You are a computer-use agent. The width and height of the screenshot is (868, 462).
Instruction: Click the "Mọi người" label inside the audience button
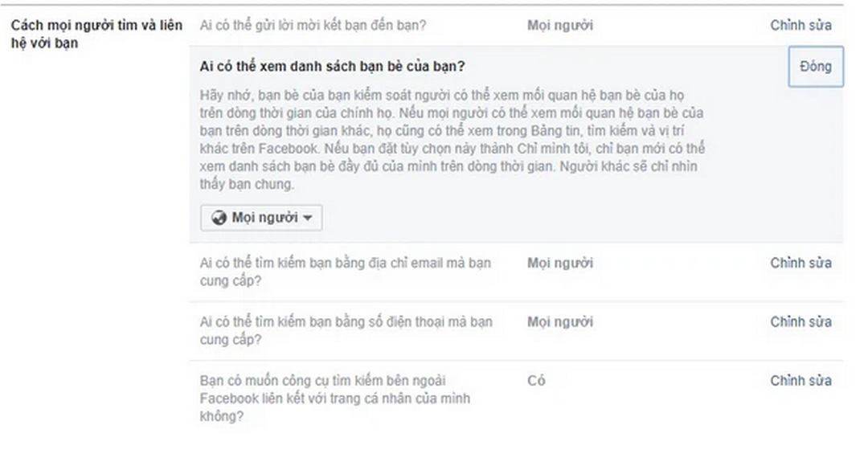[264, 218]
